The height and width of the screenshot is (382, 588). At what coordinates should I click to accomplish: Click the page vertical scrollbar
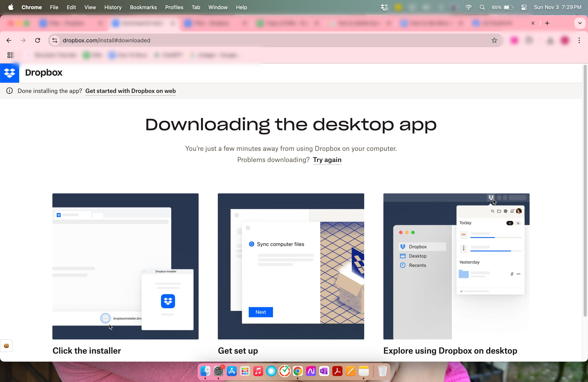tap(585, 190)
